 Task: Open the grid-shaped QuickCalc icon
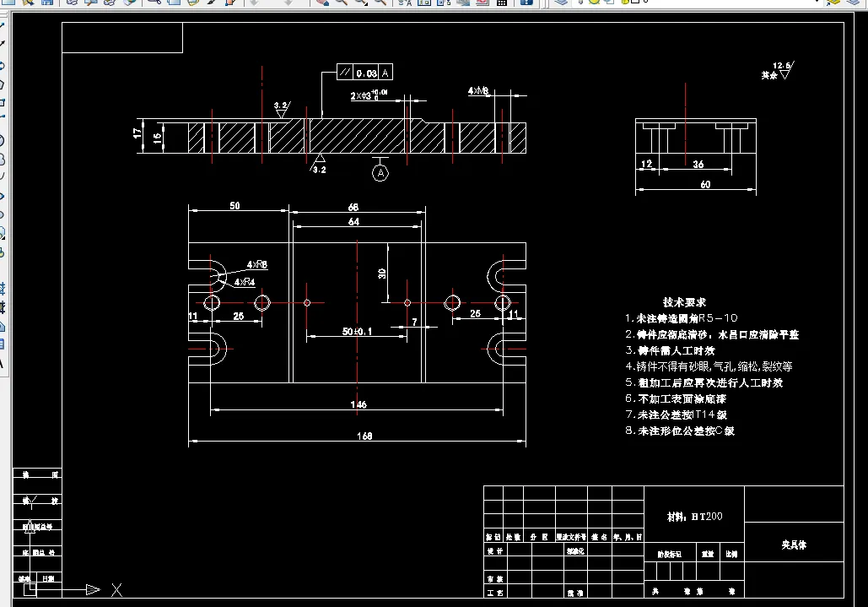(502, 3)
